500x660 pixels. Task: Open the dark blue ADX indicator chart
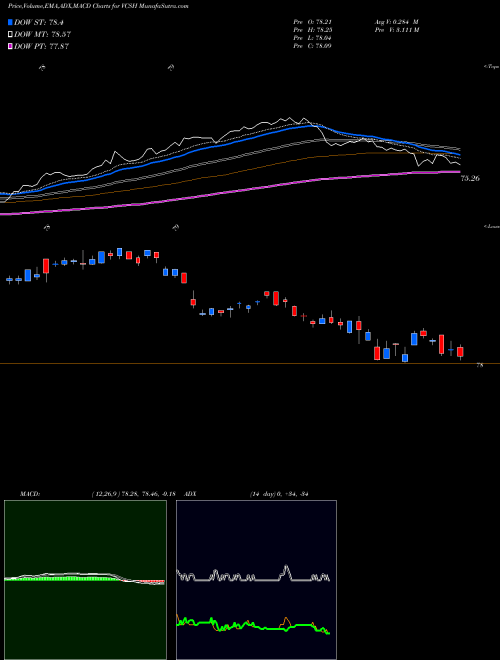click(x=256, y=580)
